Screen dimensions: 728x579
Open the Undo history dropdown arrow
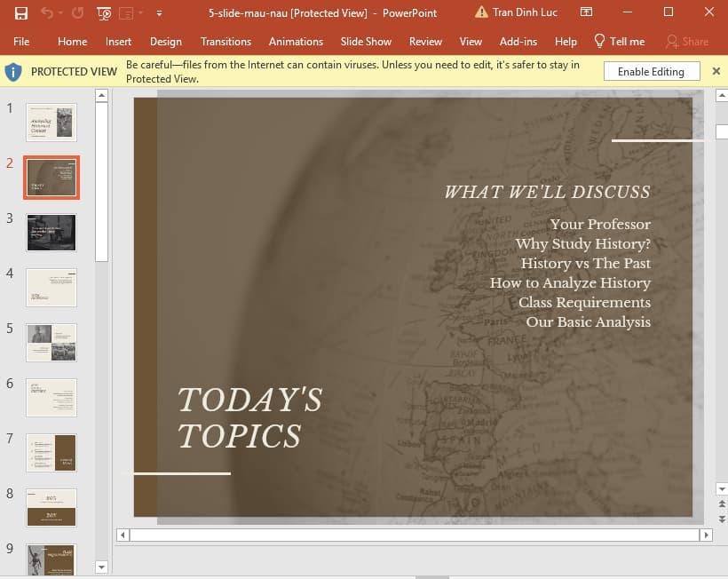pyautogui.click(x=61, y=13)
